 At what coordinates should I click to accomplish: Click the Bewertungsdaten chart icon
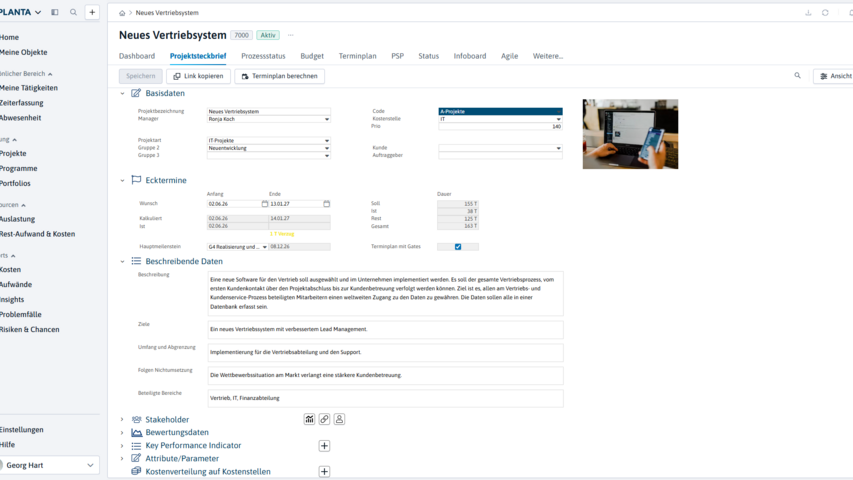pos(136,432)
